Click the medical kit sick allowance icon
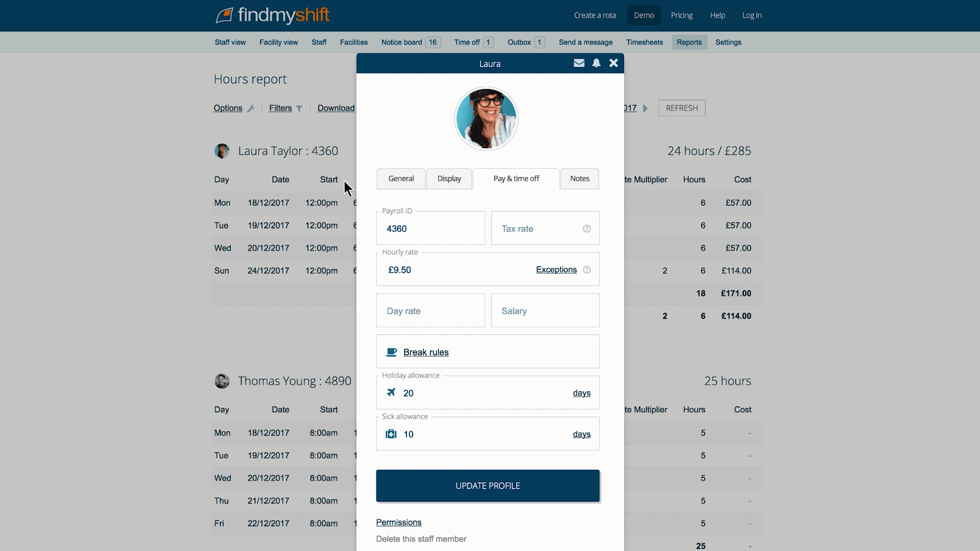Image resolution: width=980 pixels, height=551 pixels. [391, 434]
